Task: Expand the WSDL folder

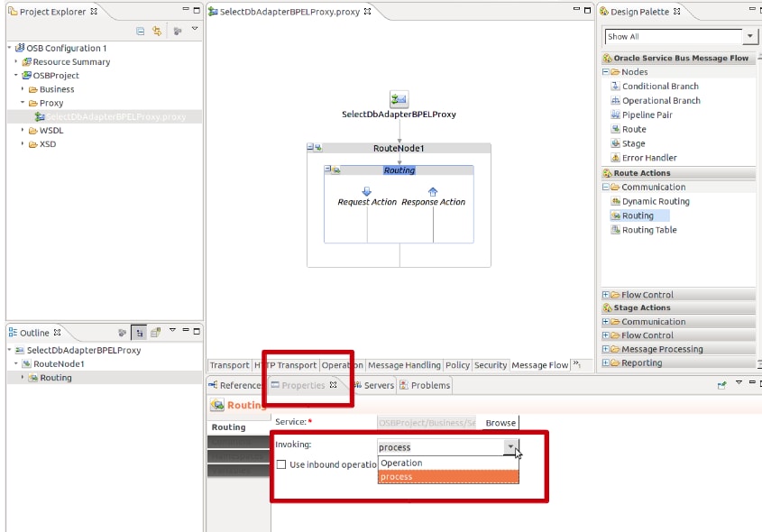Action: coord(23,130)
